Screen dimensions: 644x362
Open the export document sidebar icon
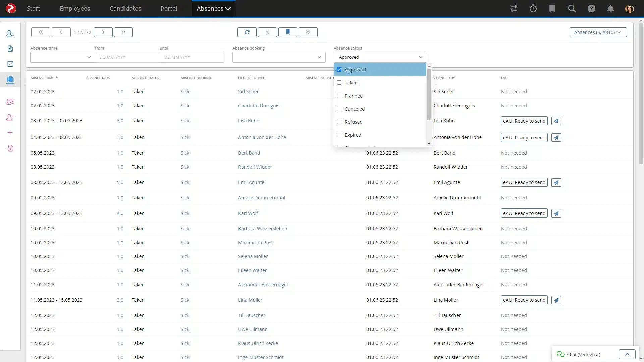click(10, 148)
